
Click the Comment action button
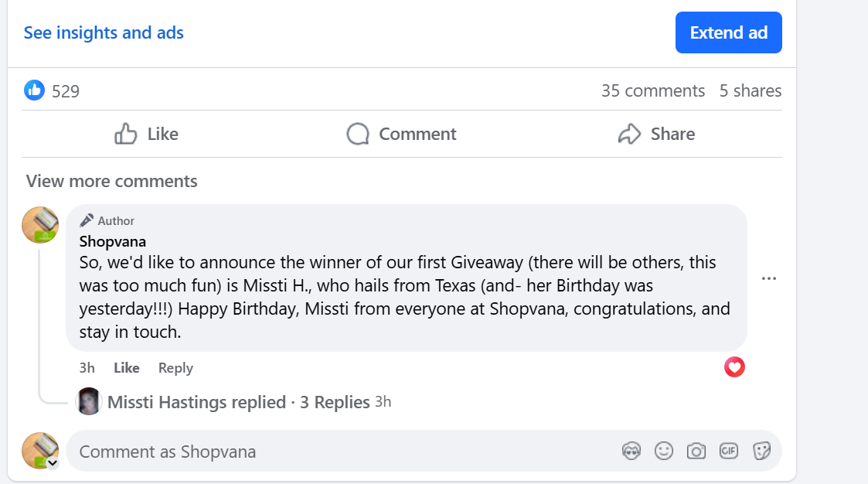(x=402, y=134)
